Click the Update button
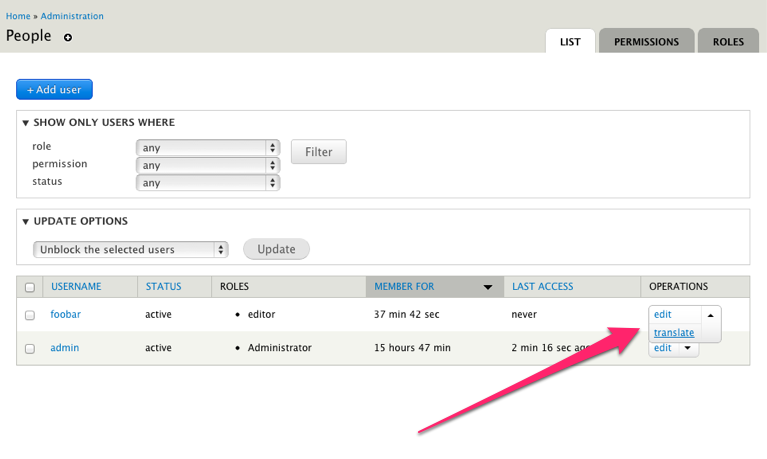This screenshot has height=459, width=767. point(276,249)
